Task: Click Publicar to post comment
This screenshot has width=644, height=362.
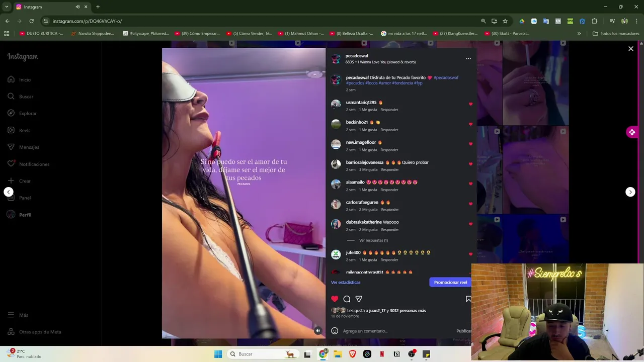Action: point(463,331)
